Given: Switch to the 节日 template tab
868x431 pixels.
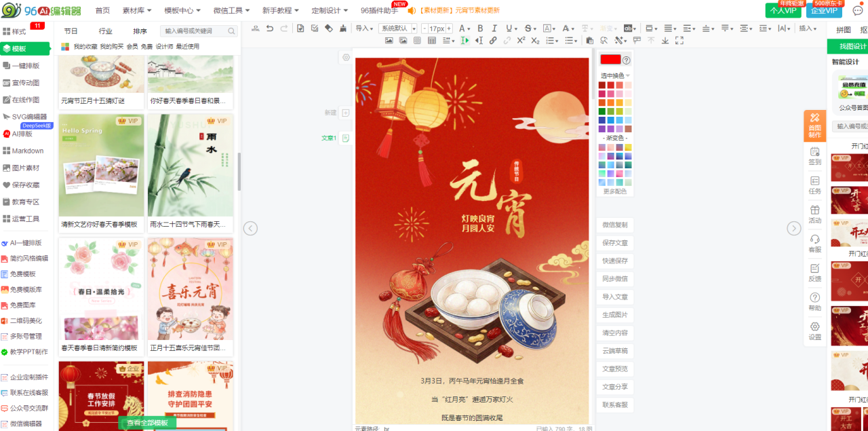Looking at the screenshot, I should [x=71, y=31].
